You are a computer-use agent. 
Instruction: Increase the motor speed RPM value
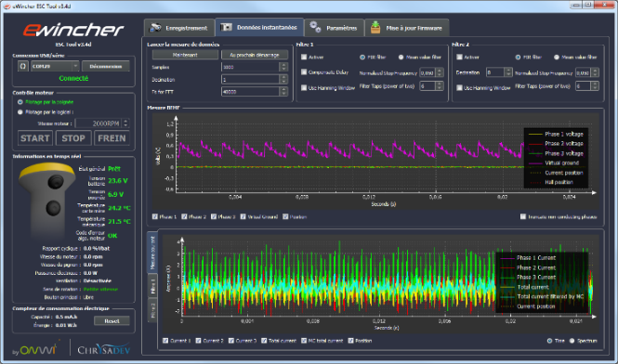click(125, 121)
